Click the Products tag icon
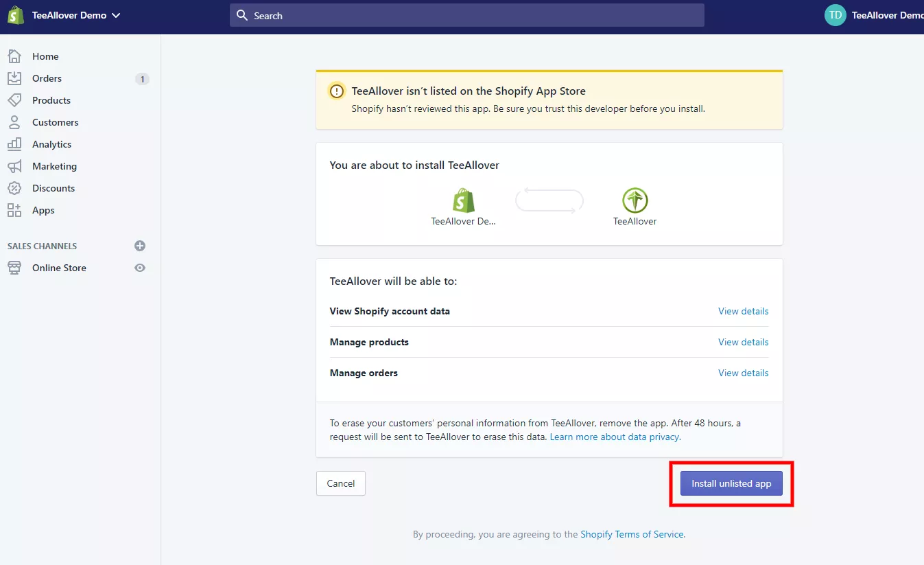This screenshot has height=565, width=924. coord(14,100)
